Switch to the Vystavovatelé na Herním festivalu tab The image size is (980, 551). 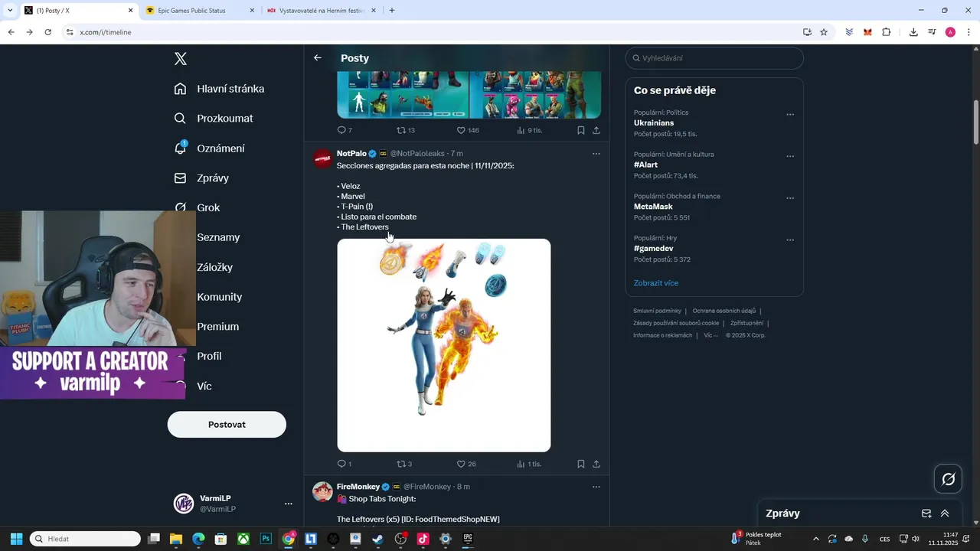pyautogui.click(x=322, y=11)
